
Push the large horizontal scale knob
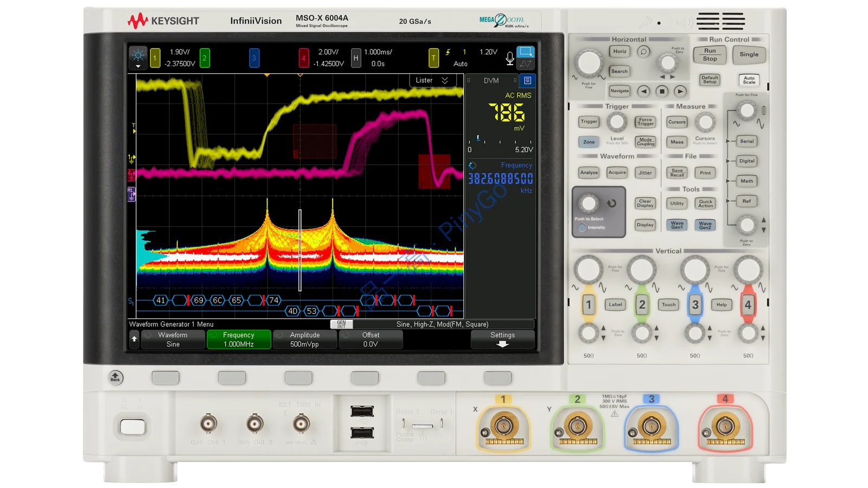[x=589, y=63]
